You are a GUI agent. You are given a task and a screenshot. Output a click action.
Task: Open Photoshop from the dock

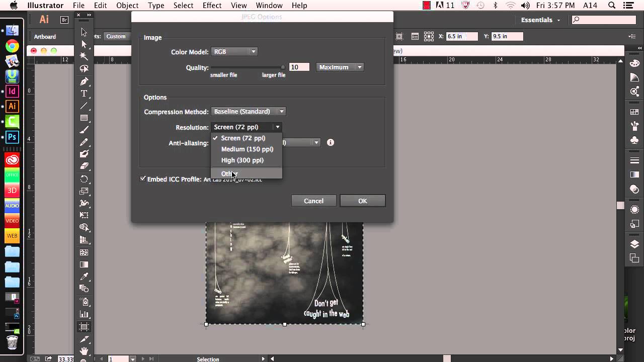12,137
